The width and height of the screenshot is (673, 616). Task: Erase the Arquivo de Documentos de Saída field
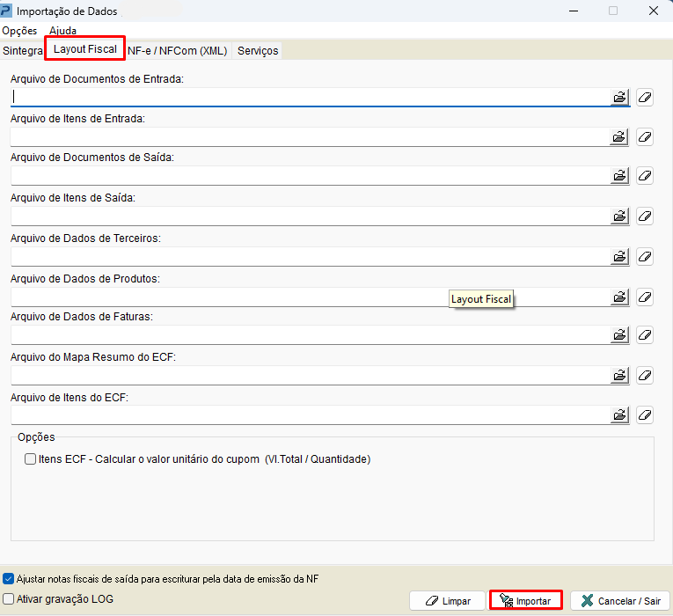click(x=645, y=176)
